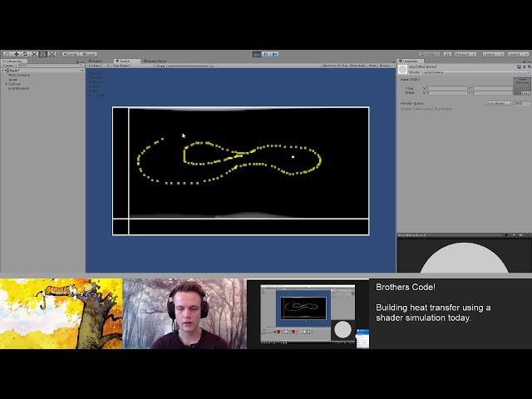The image size is (532, 399).
Task: Switch to the Asset Store tab
Action: [156, 61]
